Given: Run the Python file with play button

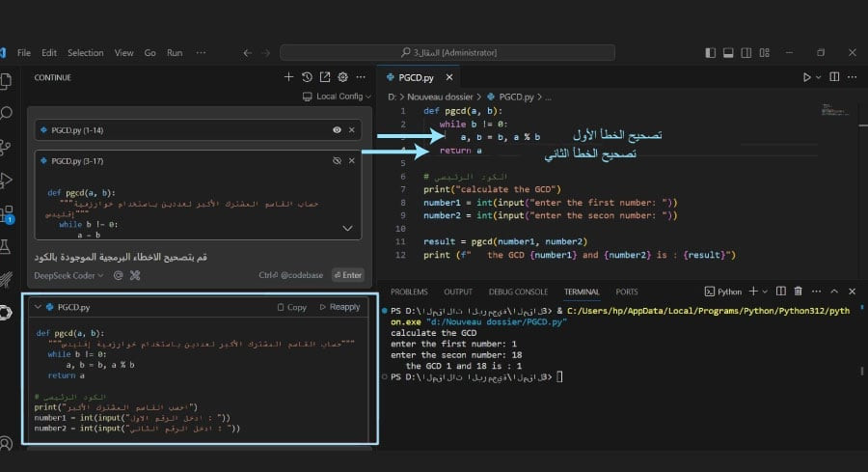Looking at the screenshot, I should (x=806, y=77).
